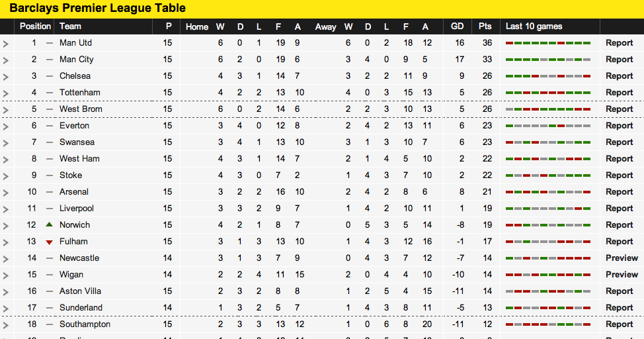Click the Tottenham team name
Image resolution: width=644 pixels, height=339 pixels.
[80, 93]
